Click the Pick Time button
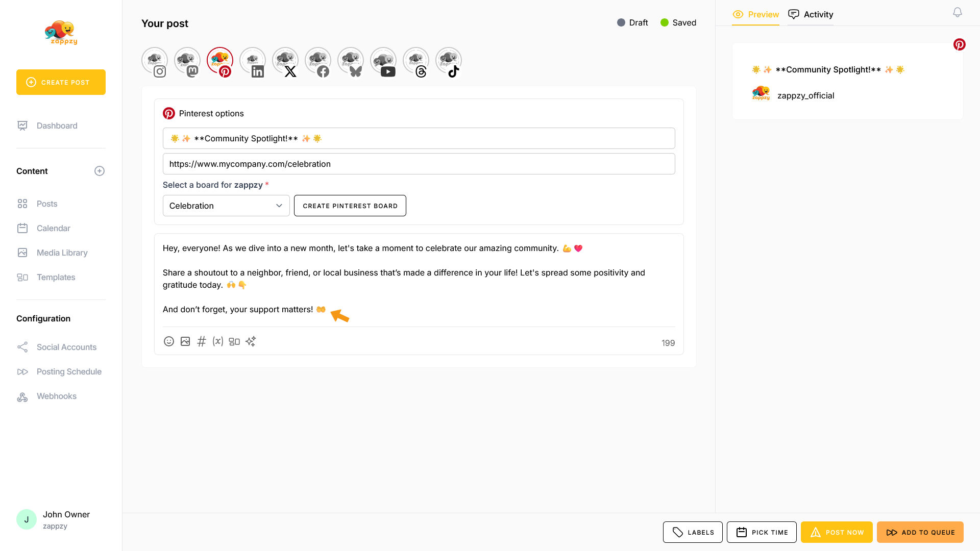 click(x=762, y=532)
